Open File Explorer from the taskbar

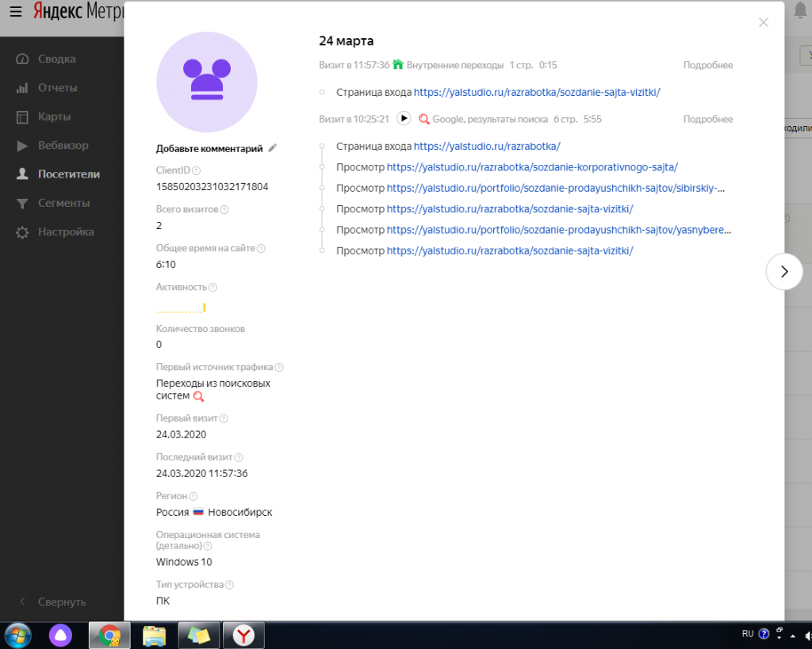(154, 635)
